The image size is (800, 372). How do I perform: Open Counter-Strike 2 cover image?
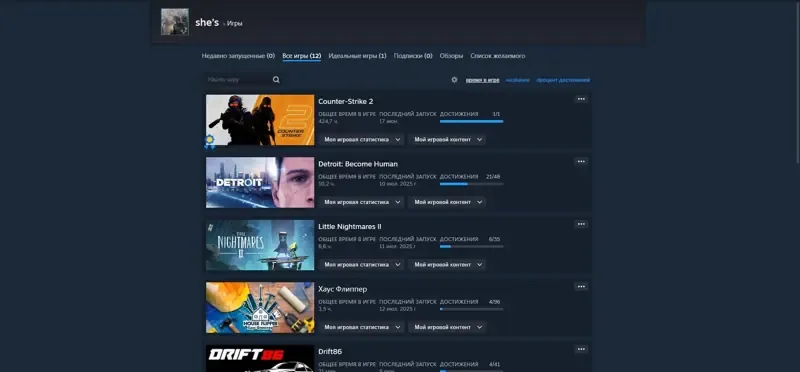tap(260, 120)
